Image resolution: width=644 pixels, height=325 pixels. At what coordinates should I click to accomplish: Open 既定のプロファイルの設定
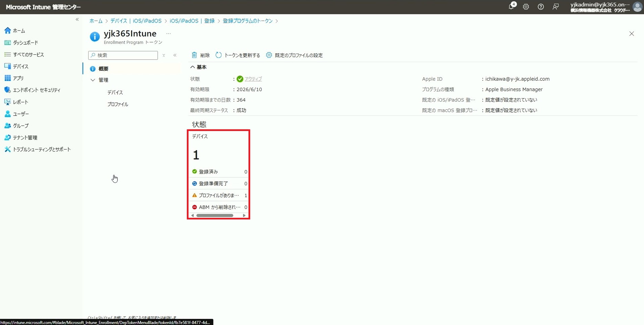294,55
